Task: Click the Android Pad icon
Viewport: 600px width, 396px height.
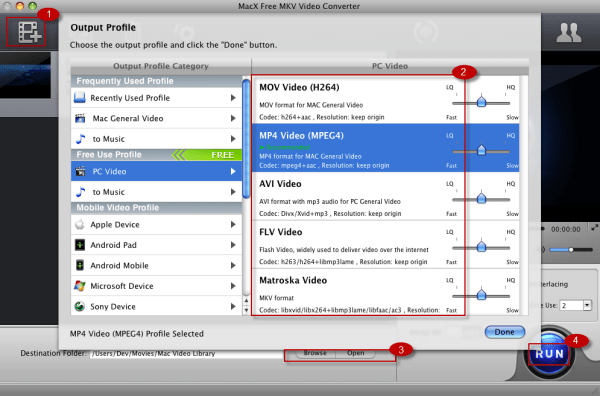Action: pos(80,245)
